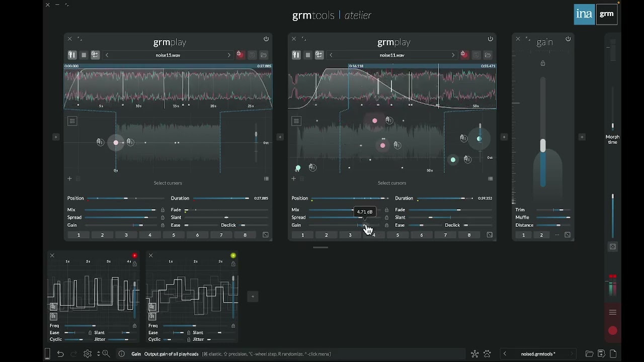Open the cursor list menu in noise11.wav player
Screen dimensions: 644x362
coord(491,178)
